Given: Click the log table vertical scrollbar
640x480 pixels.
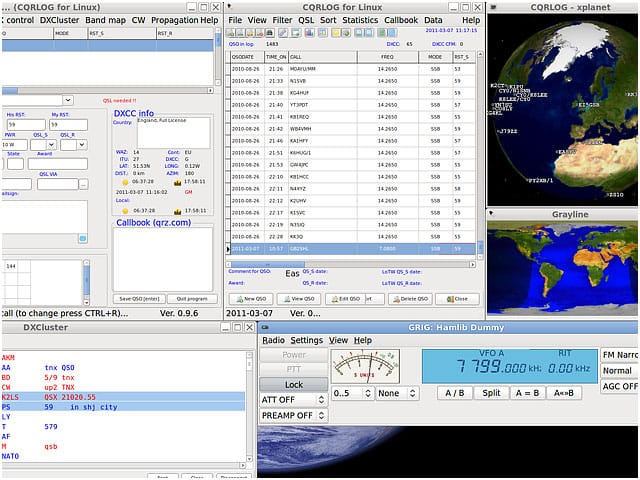Looking at the screenshot, I should 480,155.
